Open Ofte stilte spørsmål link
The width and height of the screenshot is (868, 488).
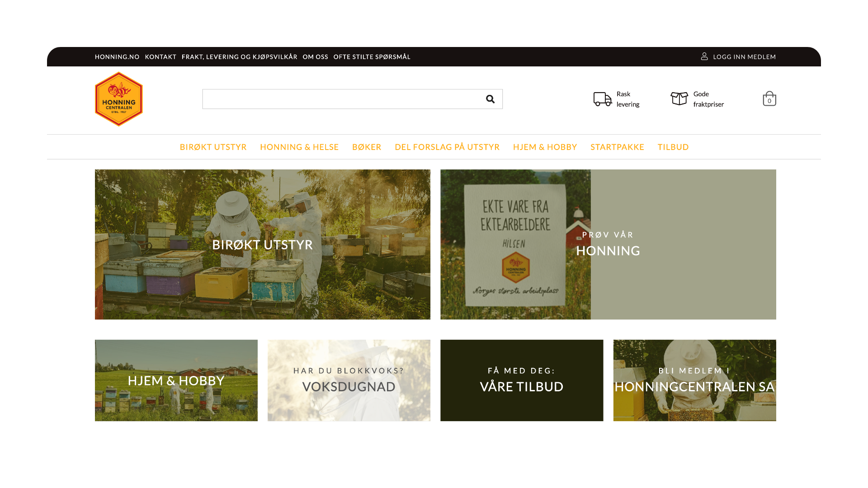point(372,57)
